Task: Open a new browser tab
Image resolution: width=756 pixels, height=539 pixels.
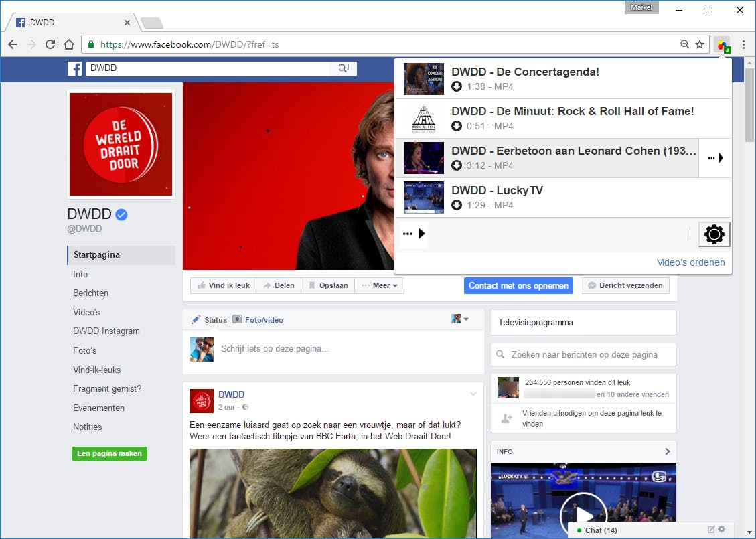Action: 151,23
